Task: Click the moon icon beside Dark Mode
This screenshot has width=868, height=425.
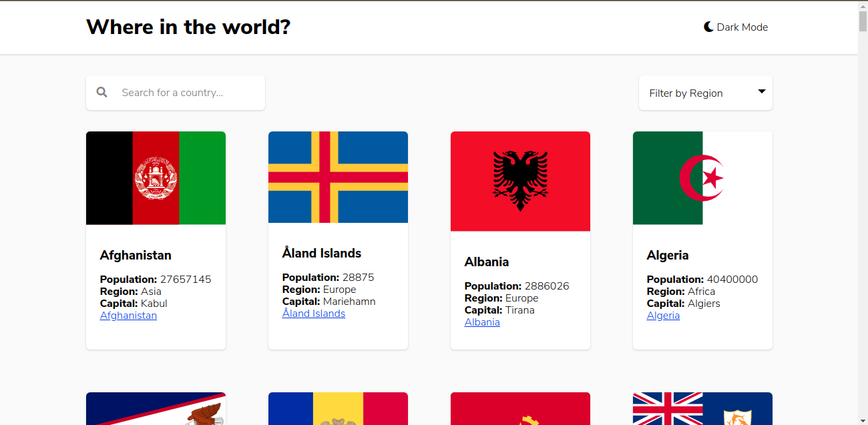Action: 708,27
